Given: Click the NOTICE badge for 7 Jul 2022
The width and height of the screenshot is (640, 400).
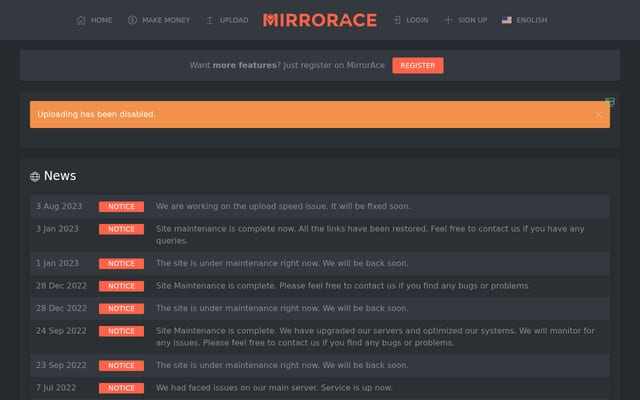Looking at the screenshot, I should [121, 388].
